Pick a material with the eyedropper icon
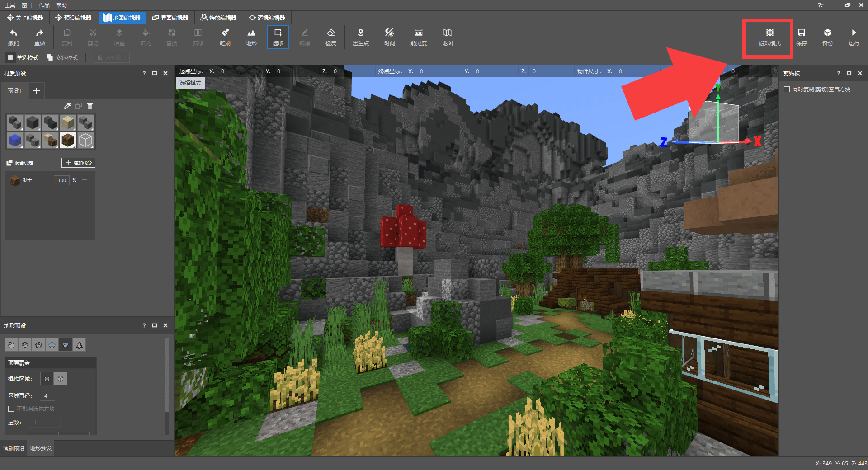This screenshot has width=868, height=470. pos(67,106)
